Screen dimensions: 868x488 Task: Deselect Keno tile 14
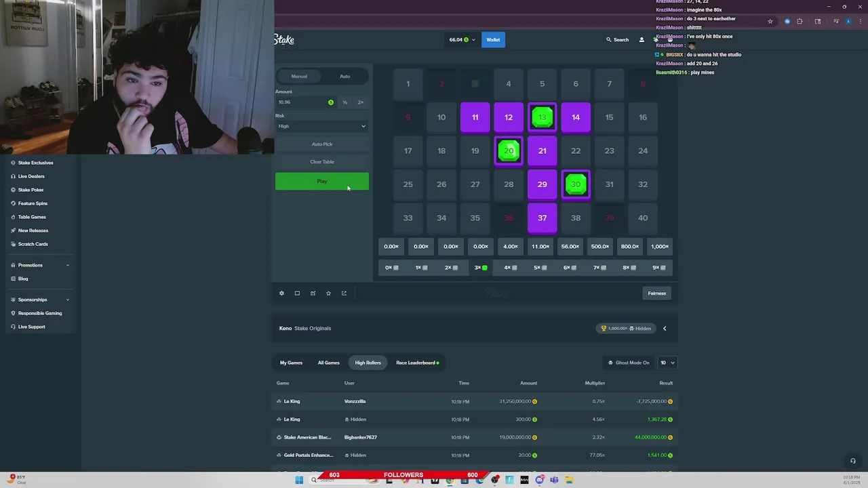(576, 117)
